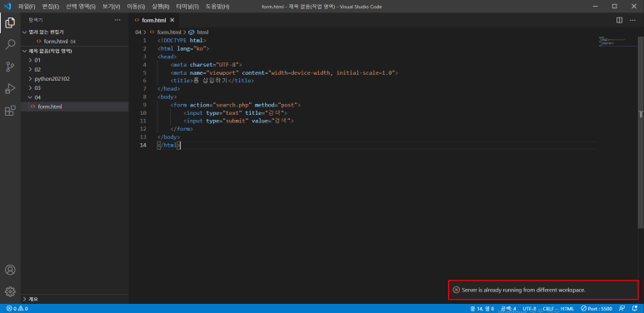Click the feedback icon in status bar
The height and width of the screenshot is (313, 644).
click(x=622, y=309)
